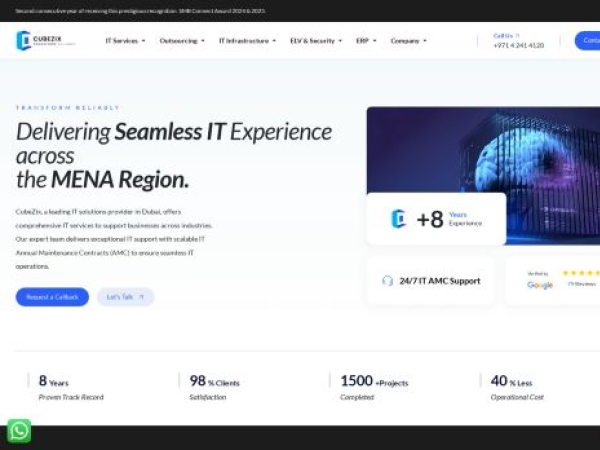
Task: Expand the Outsourcing dropdown menu
Action: tap(182, 41)
